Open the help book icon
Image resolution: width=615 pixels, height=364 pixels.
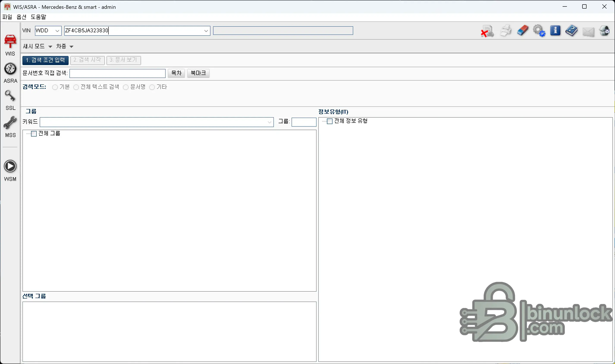(x=572, y=30)
